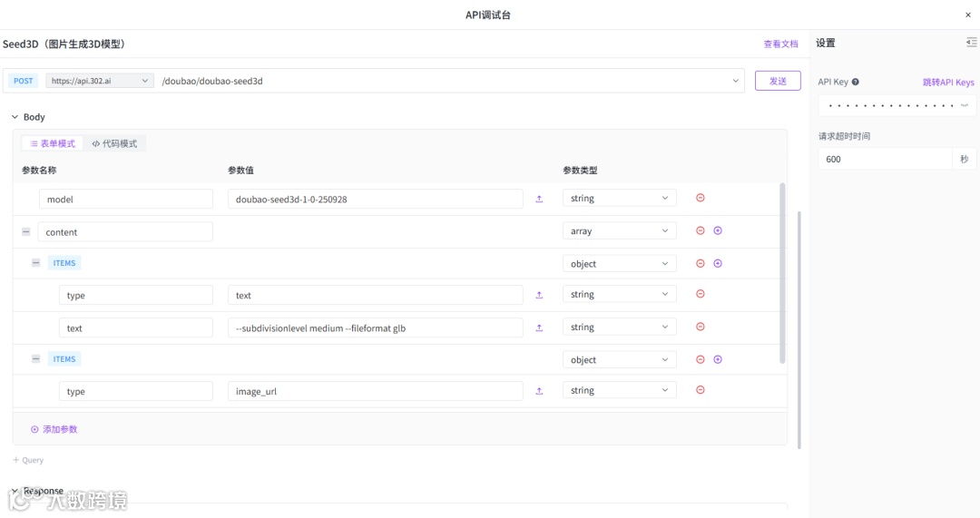
Task: Open the string type dropdown of text parameter
Action: coord(620,327)
